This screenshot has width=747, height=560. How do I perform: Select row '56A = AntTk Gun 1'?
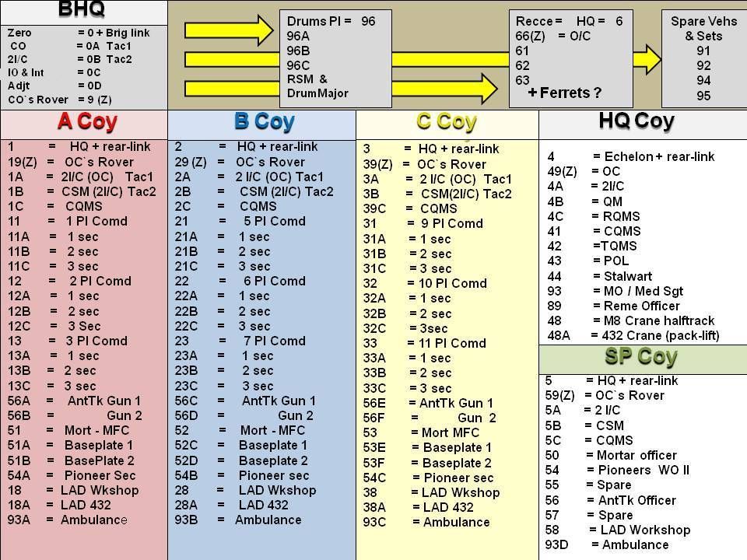click(x=75, y=401)
